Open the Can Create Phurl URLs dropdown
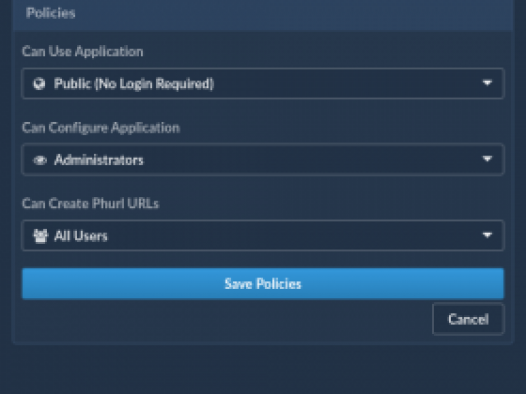The width and height of the screenshot is (526, 394). (x=263, y=235)
